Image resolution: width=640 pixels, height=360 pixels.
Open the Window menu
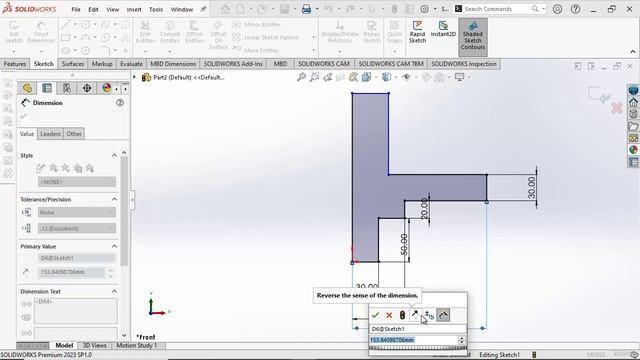(x=182, y=9)
